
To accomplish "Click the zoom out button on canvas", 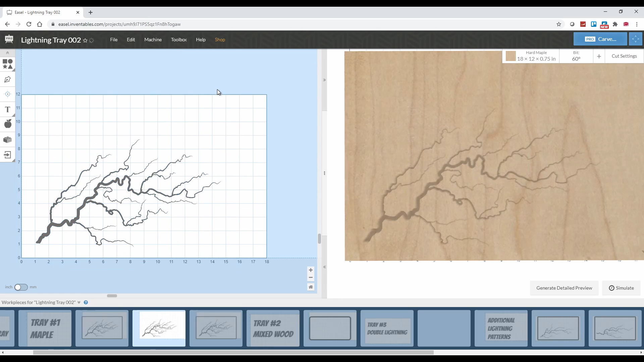I will [x=311, y=278].
